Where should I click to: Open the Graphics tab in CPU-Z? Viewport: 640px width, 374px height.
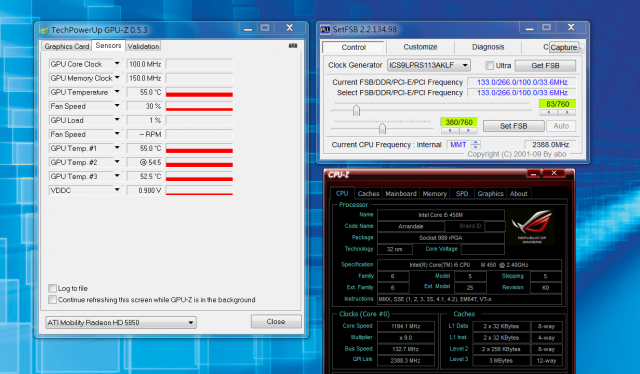(x=490, y=194)
